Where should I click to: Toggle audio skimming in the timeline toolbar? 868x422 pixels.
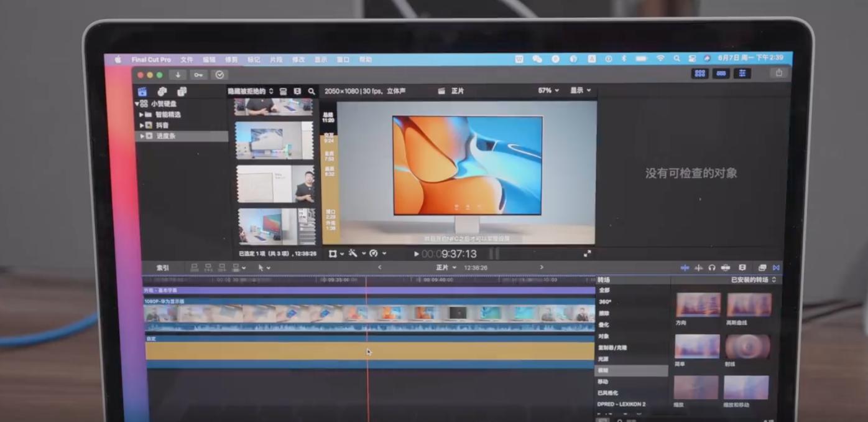pyautogui.click(x=699, y=268)
